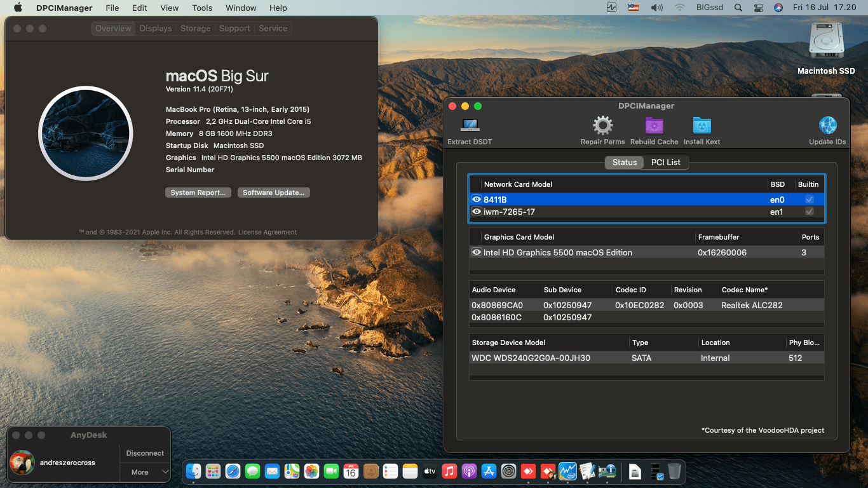Click the Framebuffer column header
Image resolution: width=868 pixels, height=488 pixels.
click(747, 237)
